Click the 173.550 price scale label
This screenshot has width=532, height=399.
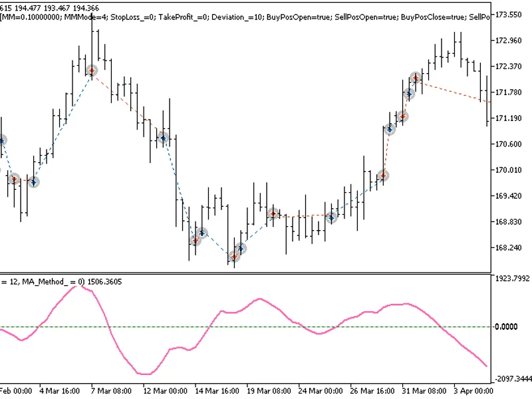(x=508, y=15)
